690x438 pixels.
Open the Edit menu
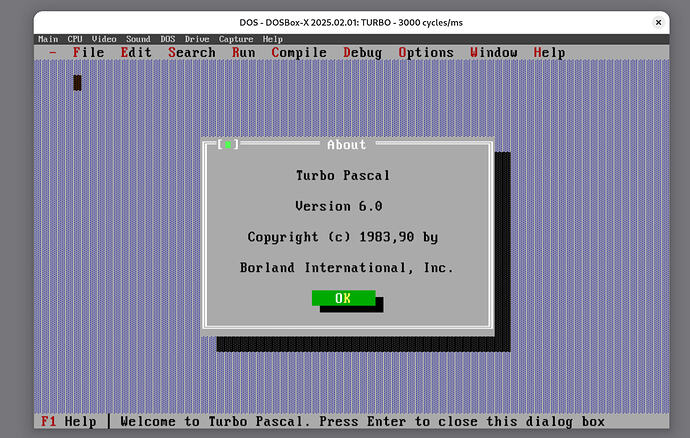coord(136,52)
